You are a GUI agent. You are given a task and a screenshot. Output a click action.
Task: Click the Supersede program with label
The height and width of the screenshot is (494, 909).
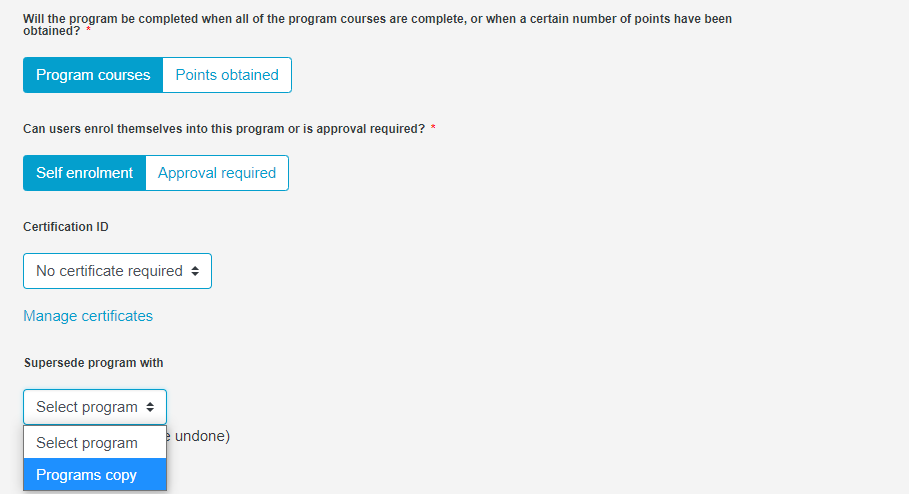click(93, 363)
